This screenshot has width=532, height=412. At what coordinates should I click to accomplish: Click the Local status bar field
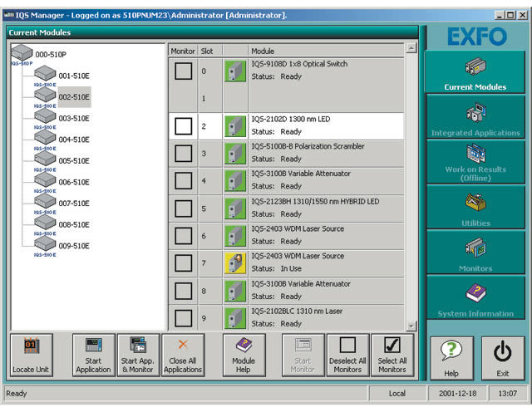coord(397,394)
